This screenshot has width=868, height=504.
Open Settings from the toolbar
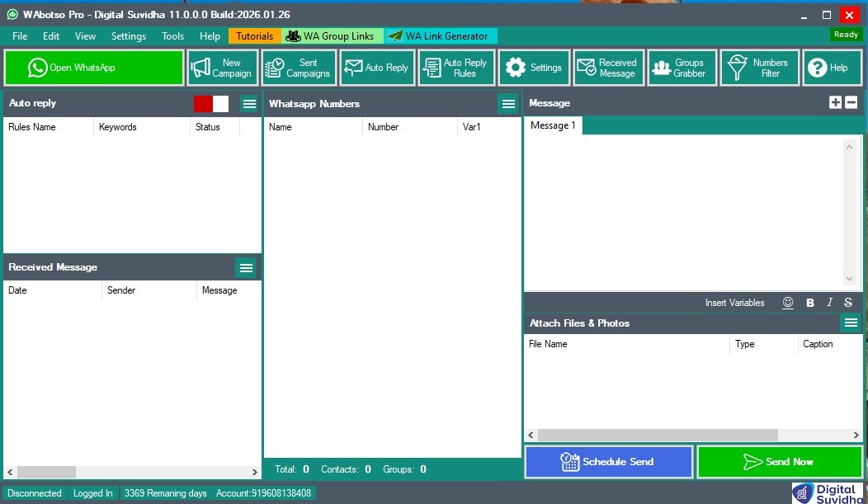click(534, 67)
